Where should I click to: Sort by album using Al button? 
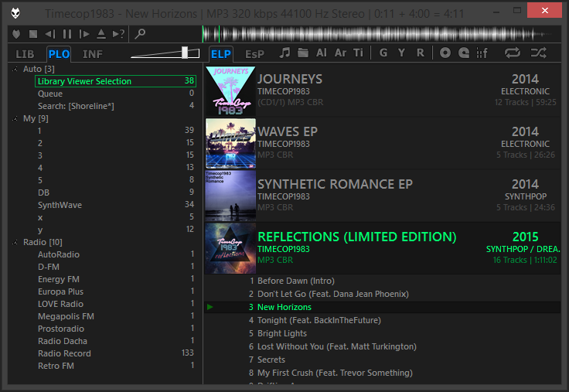click(322, 53)
